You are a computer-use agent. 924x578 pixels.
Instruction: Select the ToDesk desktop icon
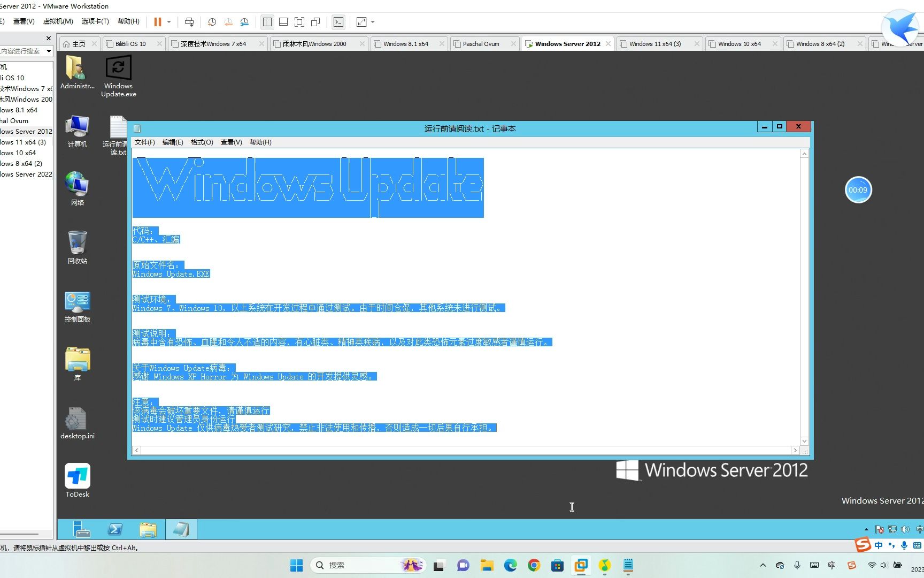pyautogui.click(x=77, y=480)
